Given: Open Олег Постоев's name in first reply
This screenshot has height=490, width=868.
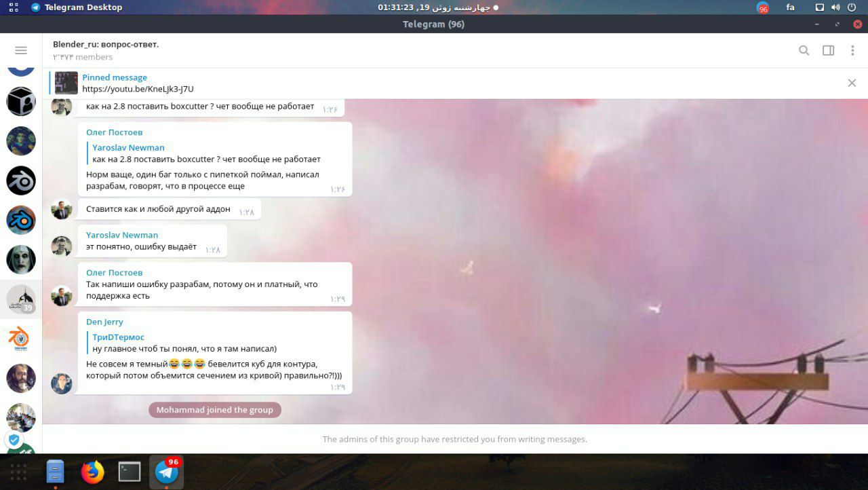Looking at the screenshot, I should point(114,132).
